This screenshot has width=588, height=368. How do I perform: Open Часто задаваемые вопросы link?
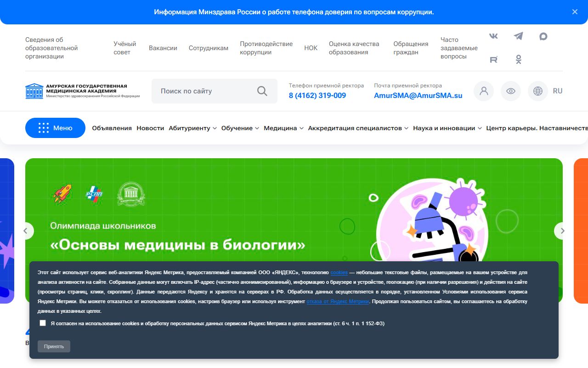pyautogui.click(x=459, y=48)
